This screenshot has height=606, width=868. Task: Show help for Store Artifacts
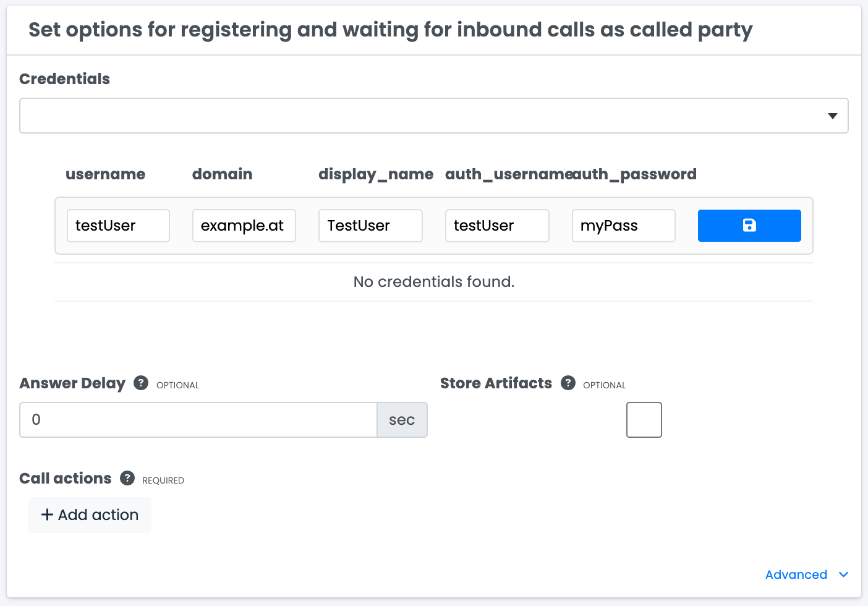[568, 383]
